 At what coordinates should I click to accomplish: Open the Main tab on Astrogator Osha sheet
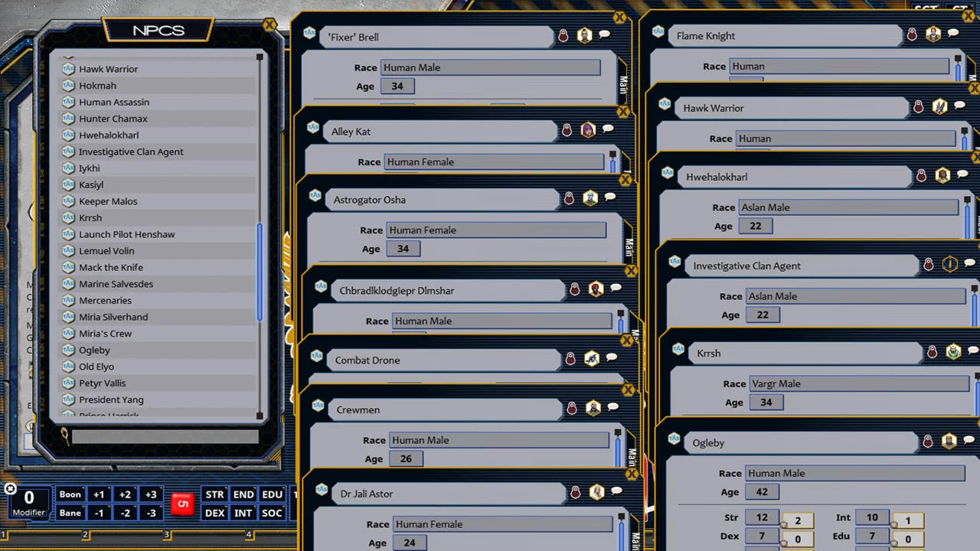pos(629,246)
